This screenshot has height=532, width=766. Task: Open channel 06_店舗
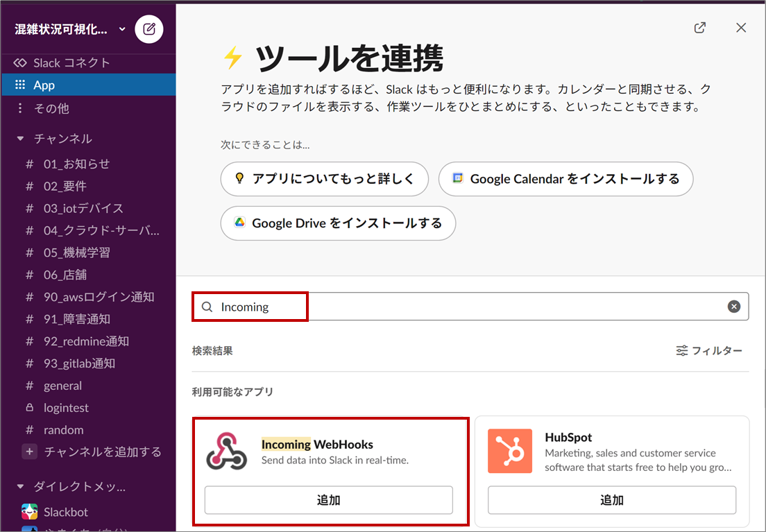tap(65, 275)
